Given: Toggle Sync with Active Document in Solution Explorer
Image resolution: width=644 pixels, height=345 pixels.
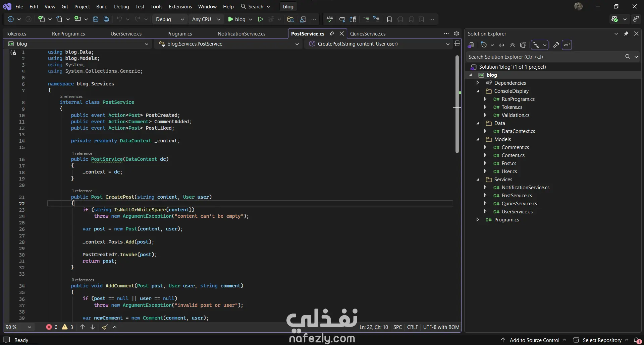Looking at the screenshot, I should [x=502, y=45].
